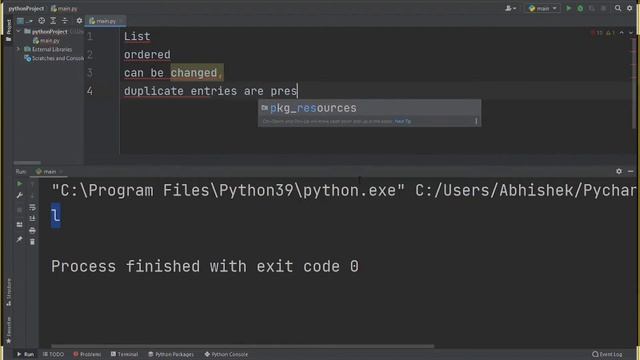
Task: Place the cursor in the line 4 text
Action: 211,91
